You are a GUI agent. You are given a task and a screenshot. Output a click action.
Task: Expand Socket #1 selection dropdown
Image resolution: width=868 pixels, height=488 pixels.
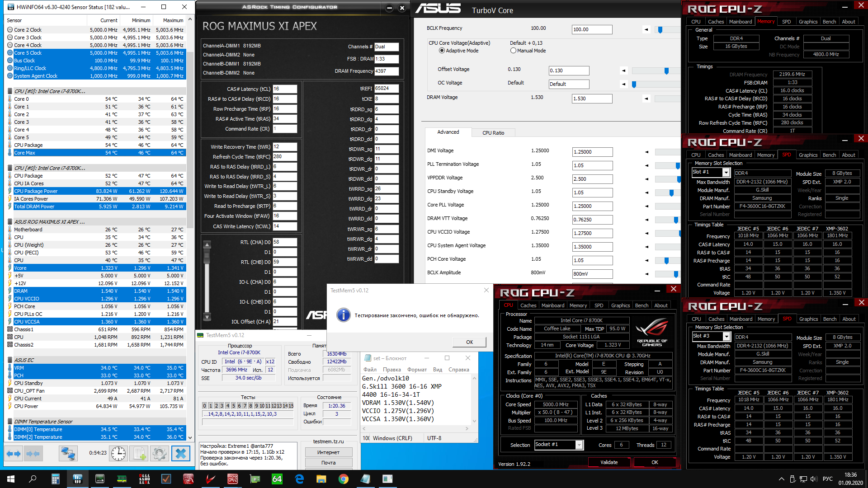579,445
